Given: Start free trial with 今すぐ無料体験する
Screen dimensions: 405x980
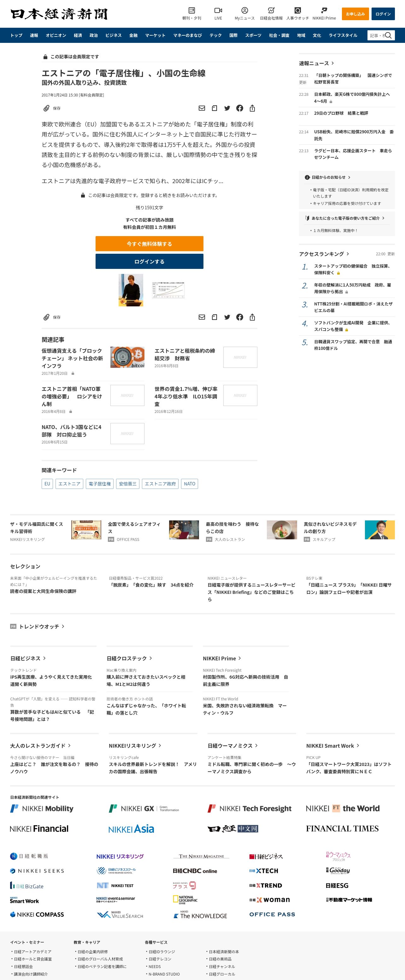Looking at the screenshot, I should 149,244.
